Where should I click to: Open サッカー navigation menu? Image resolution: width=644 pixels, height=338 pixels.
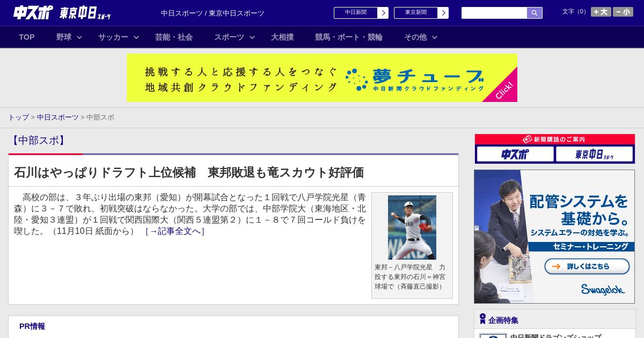pyautogui.click(x=113, y=37)
